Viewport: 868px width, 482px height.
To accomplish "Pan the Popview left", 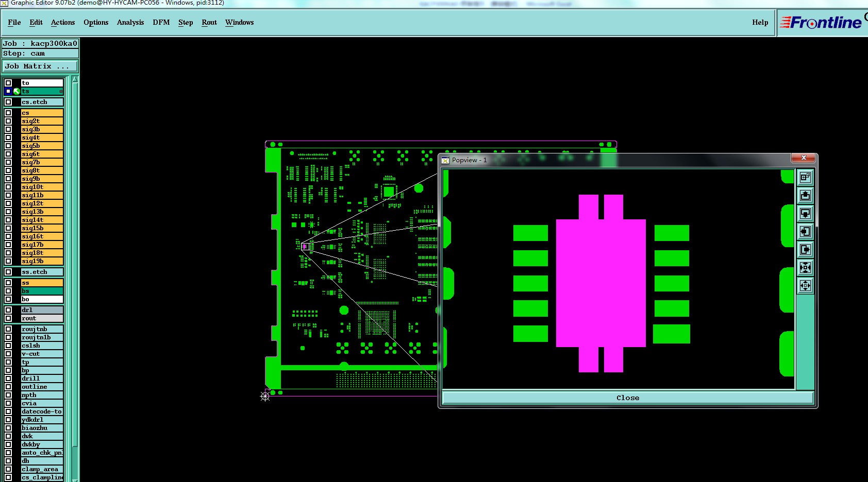I will (805, 232).
